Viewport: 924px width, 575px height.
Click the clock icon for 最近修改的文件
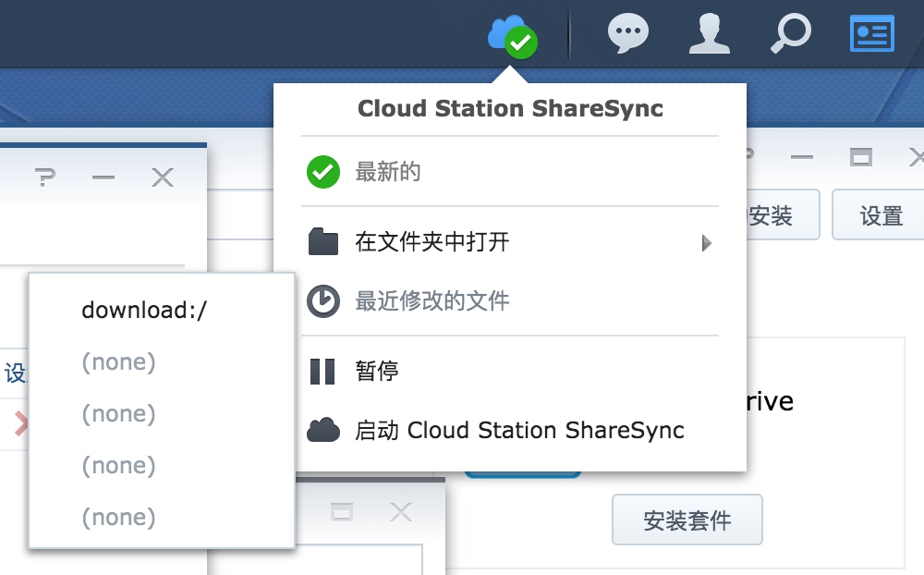pyautogui.click(x=322, y=300)
